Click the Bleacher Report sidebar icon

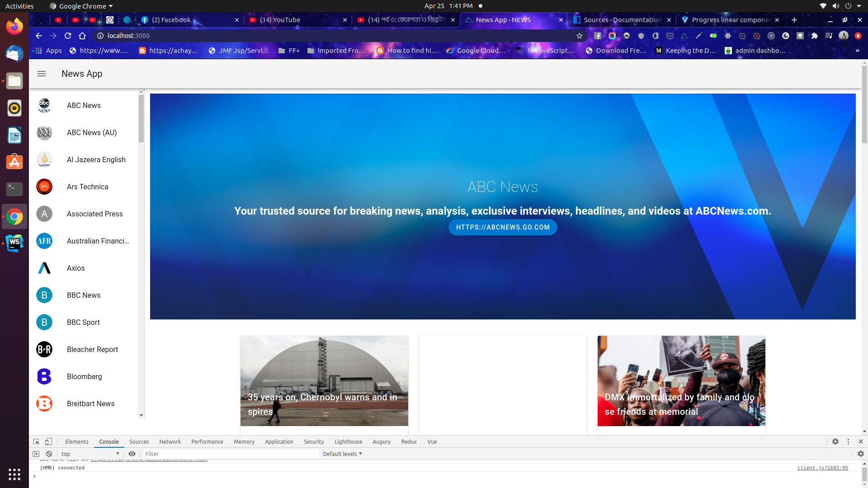[45, 349]
